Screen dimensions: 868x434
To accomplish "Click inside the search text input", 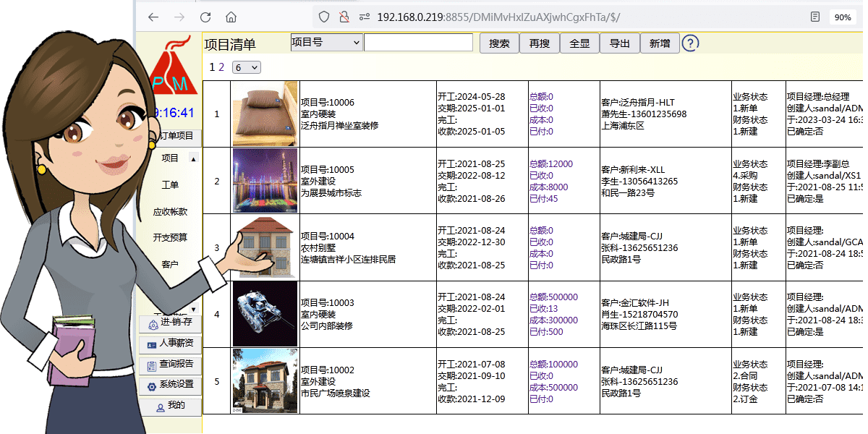I will (418, 42).
